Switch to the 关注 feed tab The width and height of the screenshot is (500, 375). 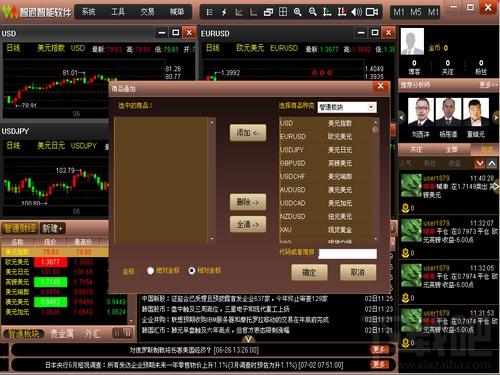tap(416, 149)
